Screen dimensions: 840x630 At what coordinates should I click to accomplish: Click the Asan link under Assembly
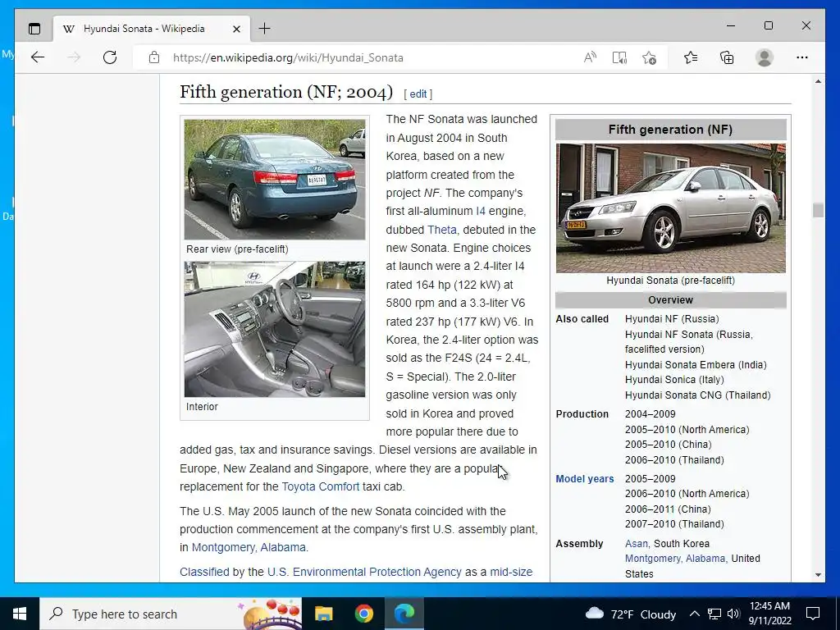[637, 543]
